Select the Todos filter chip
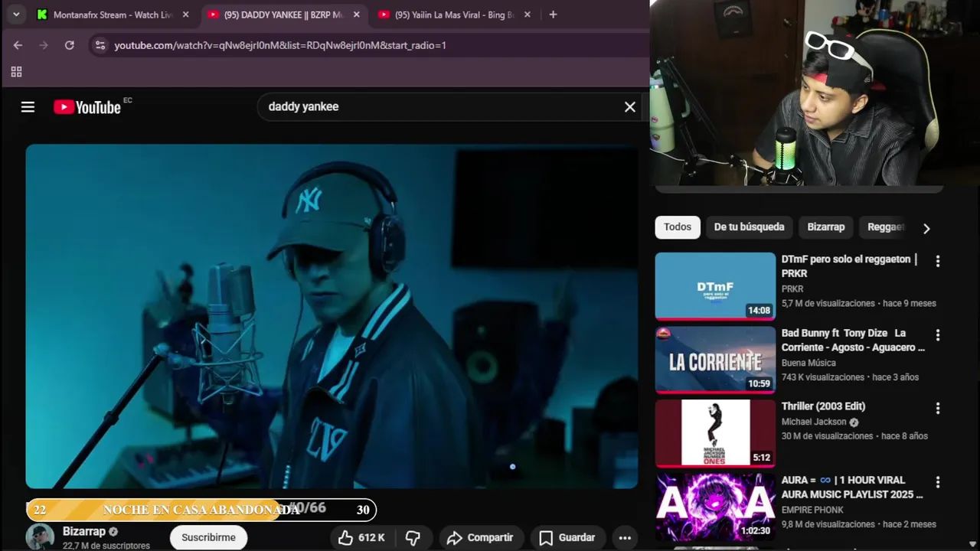This screenshot has height=551, width=980. 678,227
